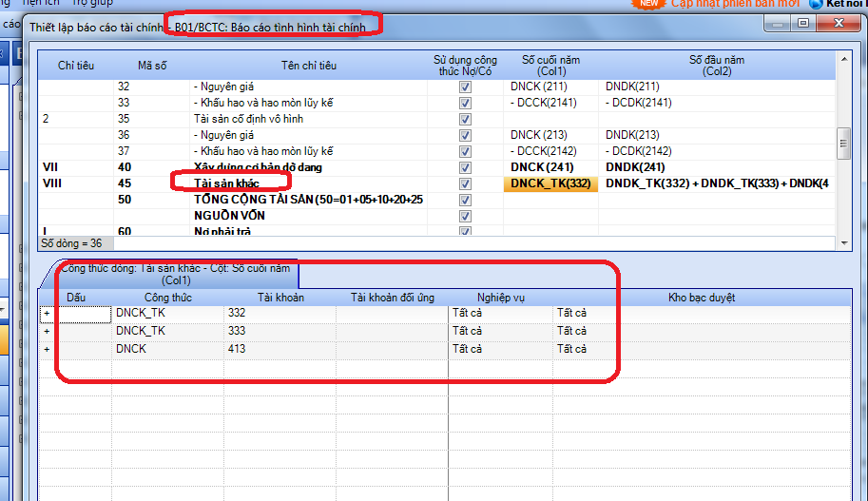Click the Kho bạc duyệt column header
Screen dimensions: 868x501
[702, 298]
